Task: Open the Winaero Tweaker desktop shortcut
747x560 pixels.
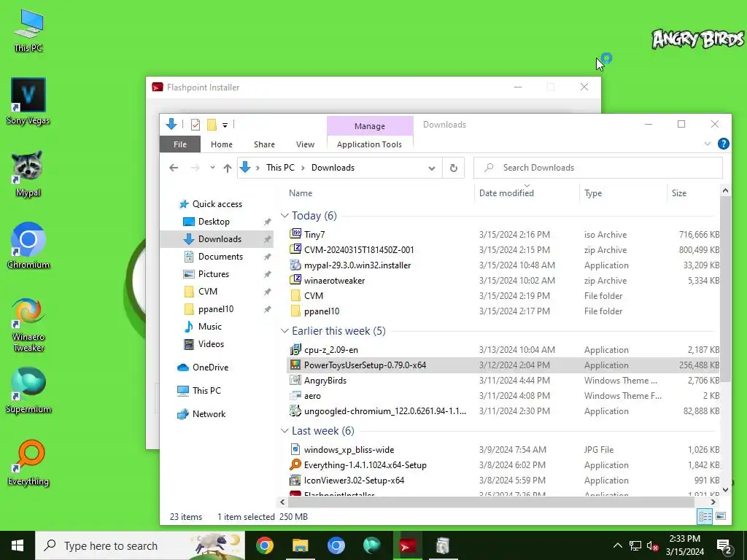Action: (x=28, y=324)
